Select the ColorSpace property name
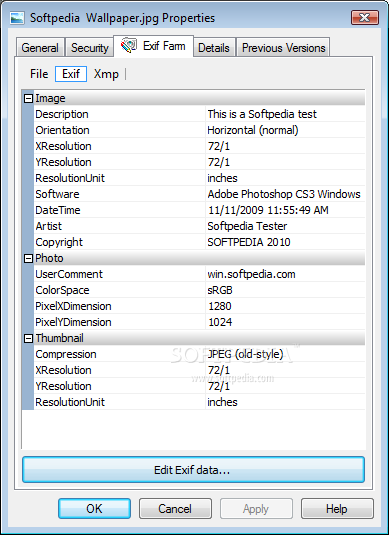 [62, 290]
